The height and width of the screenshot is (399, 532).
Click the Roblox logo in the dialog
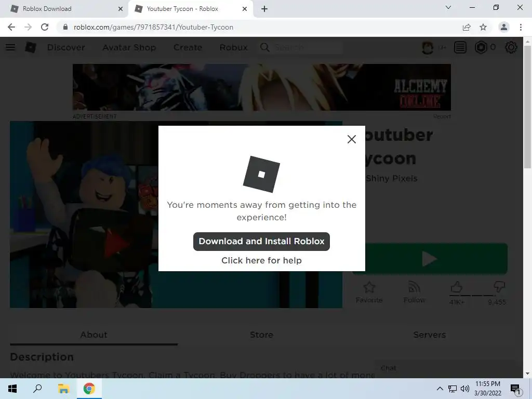point(261,174)
